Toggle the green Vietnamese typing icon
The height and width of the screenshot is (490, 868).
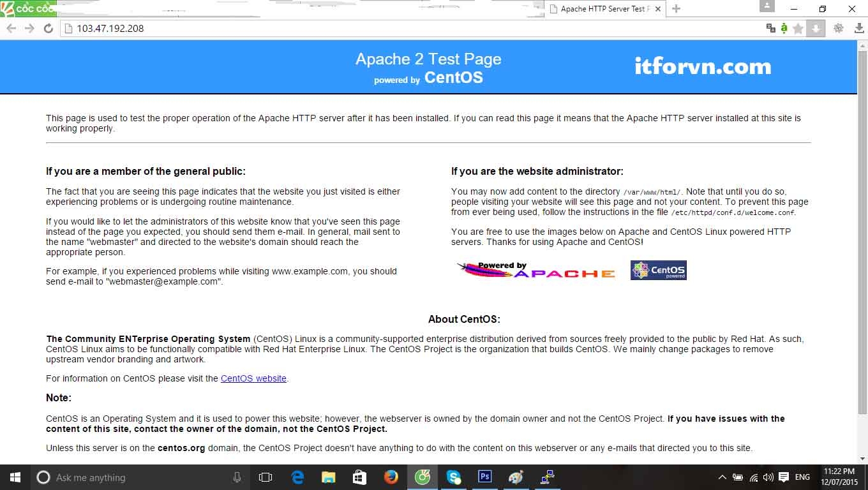(784, 29)
